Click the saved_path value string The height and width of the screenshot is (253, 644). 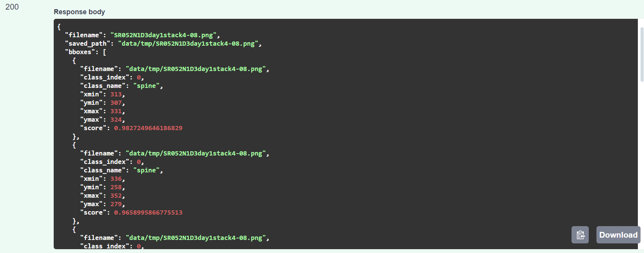188,44
